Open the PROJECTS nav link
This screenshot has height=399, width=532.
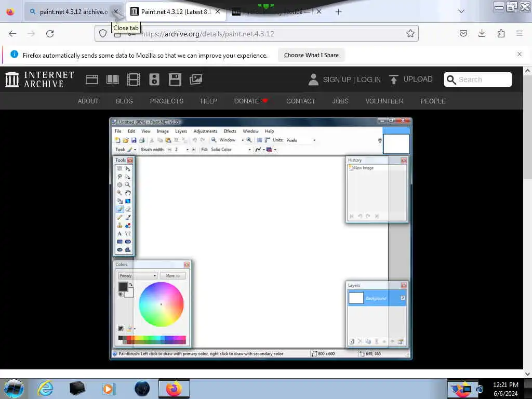coord(167,101)
